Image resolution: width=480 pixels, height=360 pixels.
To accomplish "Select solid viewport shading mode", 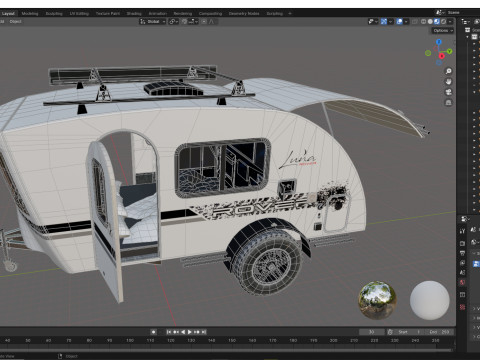I will tap(430, 21).
